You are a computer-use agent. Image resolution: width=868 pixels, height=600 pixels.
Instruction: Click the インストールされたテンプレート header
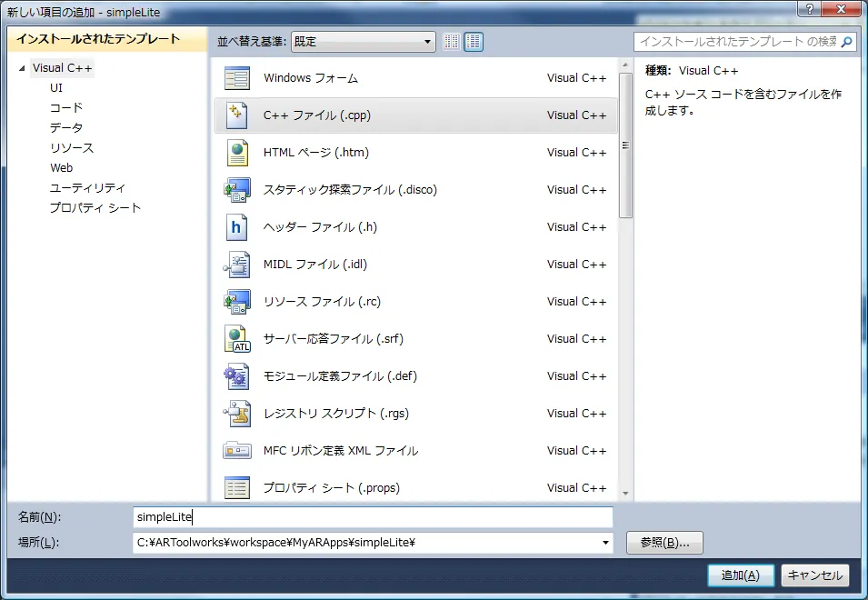click(107, 39)
